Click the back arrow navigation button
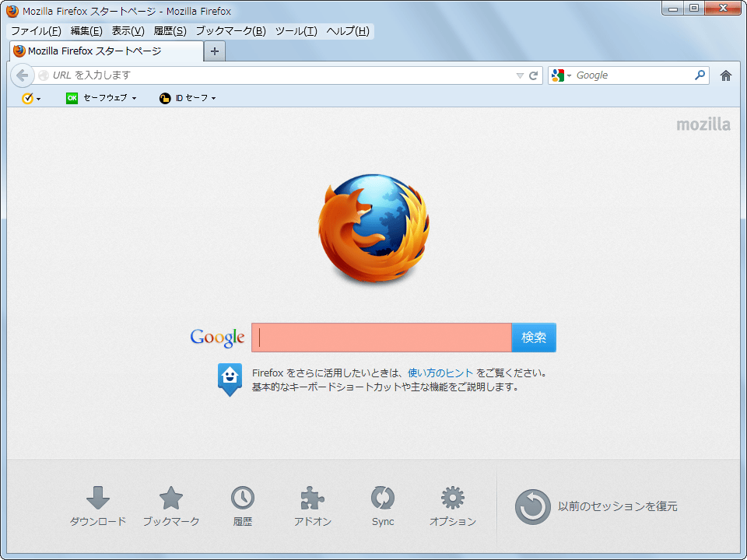The image size is (747, 560). coord(22,75)
